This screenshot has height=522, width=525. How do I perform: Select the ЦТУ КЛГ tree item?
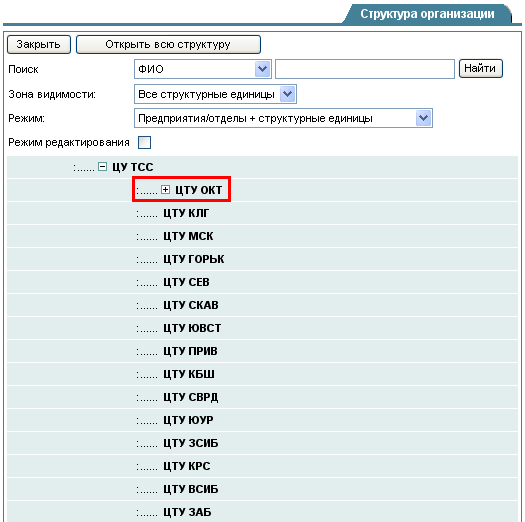pyautogui.click(x=186, y=213)
